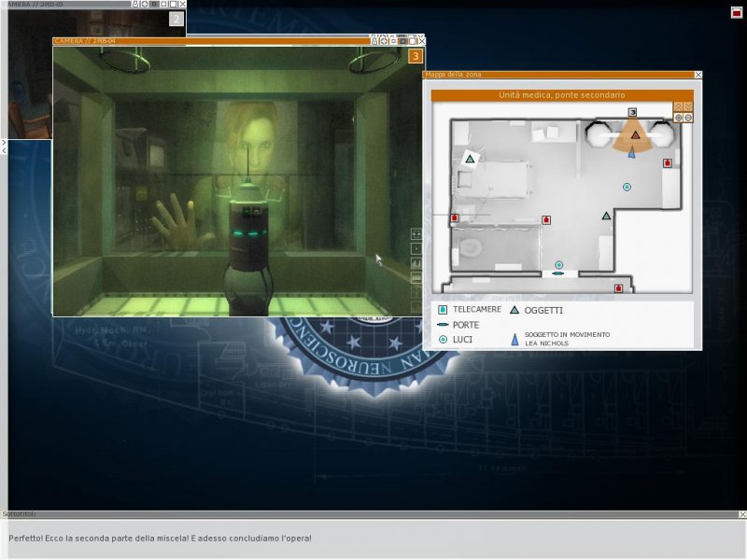Click the object triangle near the room corner
The image size is (747, 560).
tap(606, 216)
